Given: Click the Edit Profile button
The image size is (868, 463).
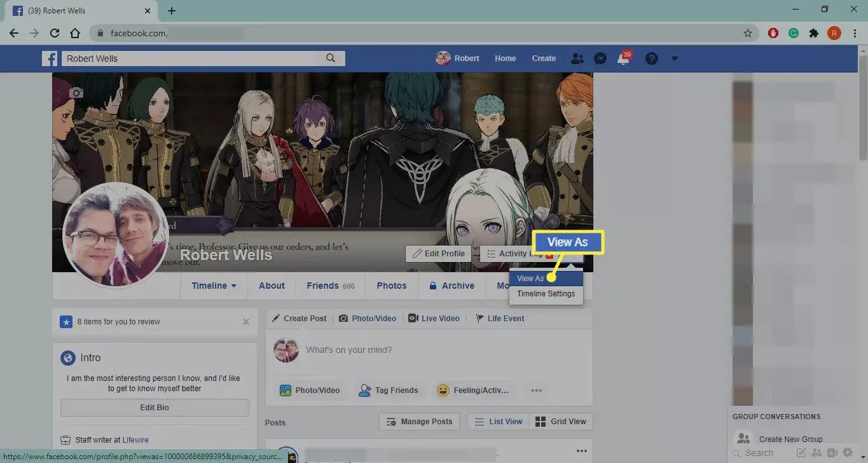Looking at the screenshot, I should [439, 254].
